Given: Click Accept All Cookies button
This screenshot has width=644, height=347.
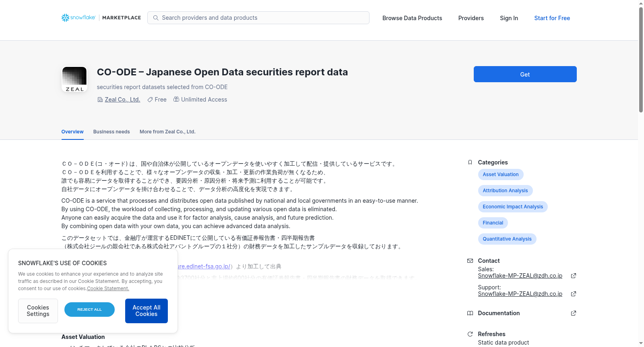Looking at the screenshot, I should [x=147, y=311].
